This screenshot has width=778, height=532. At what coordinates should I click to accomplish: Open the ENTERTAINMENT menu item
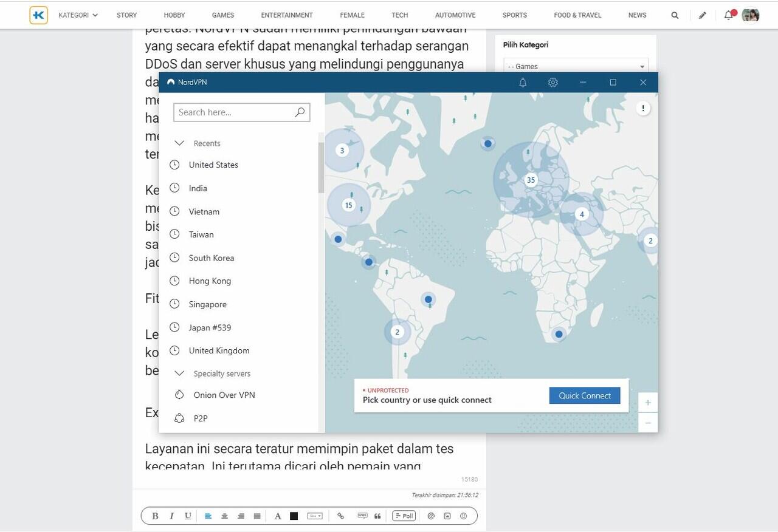(x=287, y=15)
